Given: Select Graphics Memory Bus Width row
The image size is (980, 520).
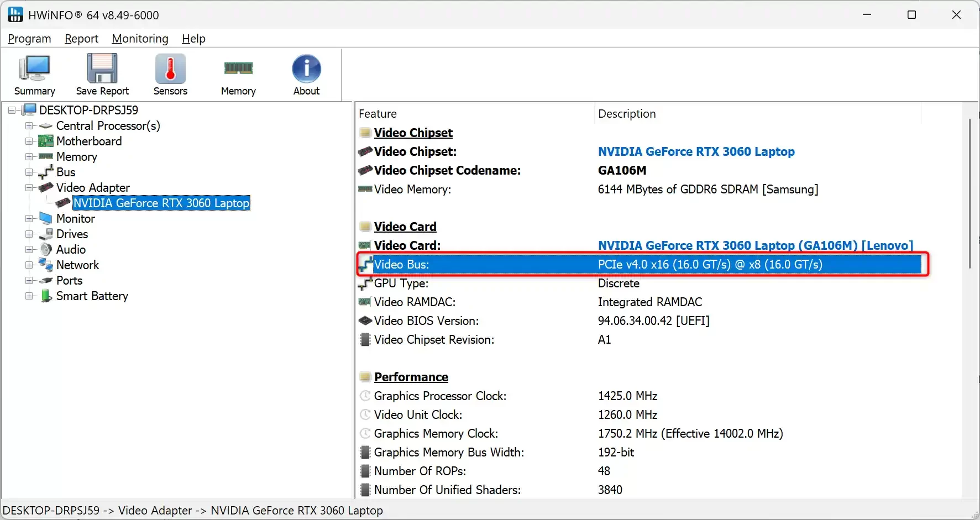Looking at the screenshot, I should pyautogui.click(x=640, y=452).
